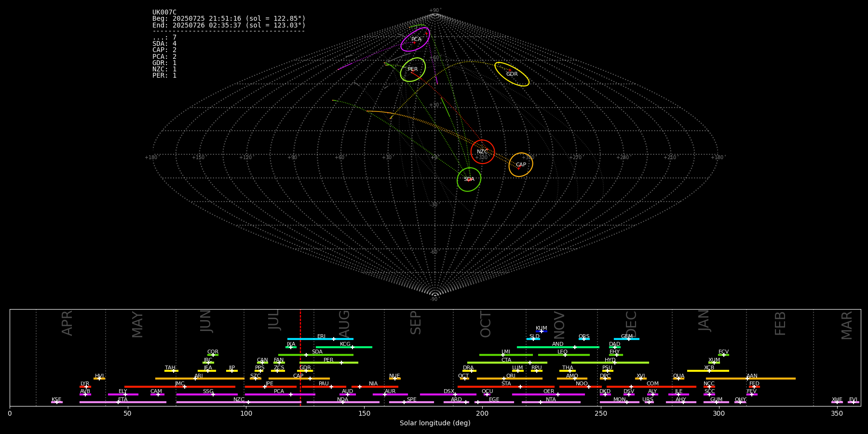This screenshot has width=868, height=434.
Task: Select the green SDA radiant circle
Action: point(469,179)
